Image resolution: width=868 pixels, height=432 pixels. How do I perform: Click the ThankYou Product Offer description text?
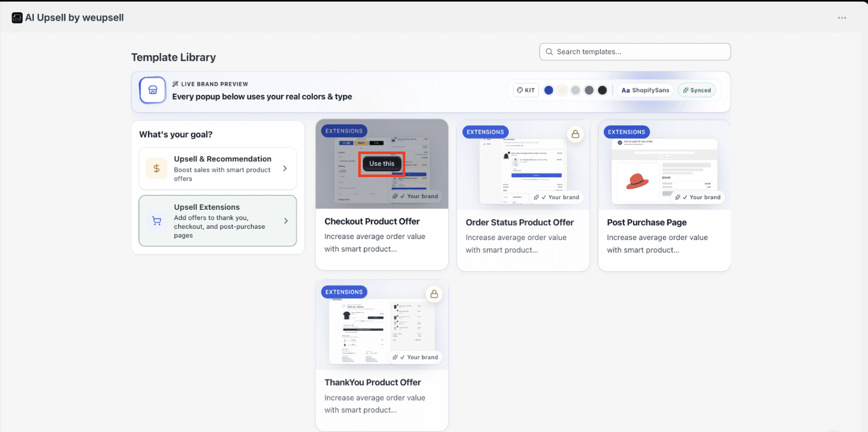coord(375,404)
